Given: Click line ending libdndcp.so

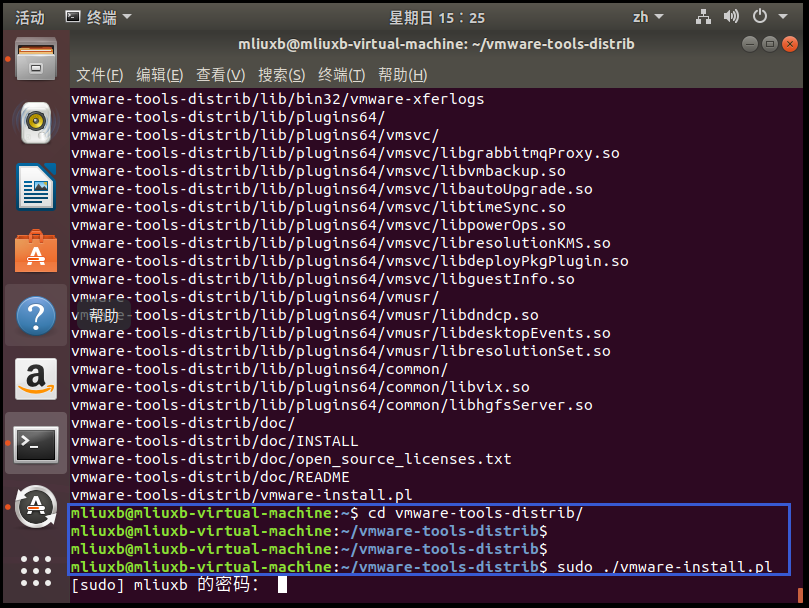Looking at the screenshot, I should pyautogui.click(x=304, y=315).
